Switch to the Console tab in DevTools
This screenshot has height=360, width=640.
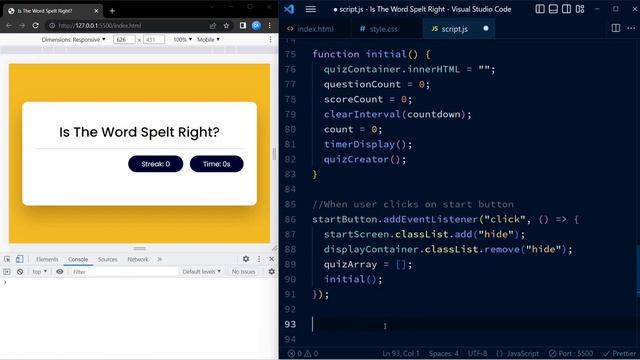click(x=78, y=259)
